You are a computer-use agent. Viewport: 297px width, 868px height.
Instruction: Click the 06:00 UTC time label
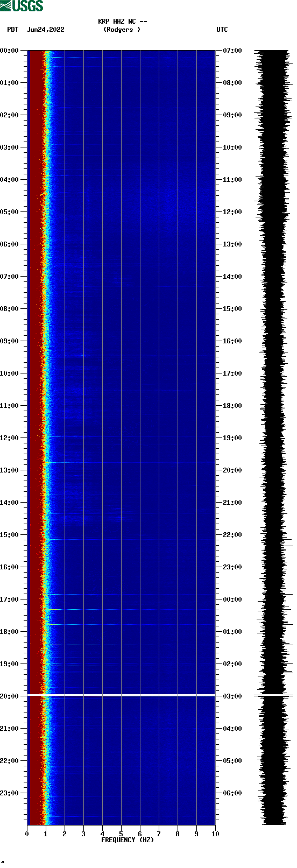(232, 793)
